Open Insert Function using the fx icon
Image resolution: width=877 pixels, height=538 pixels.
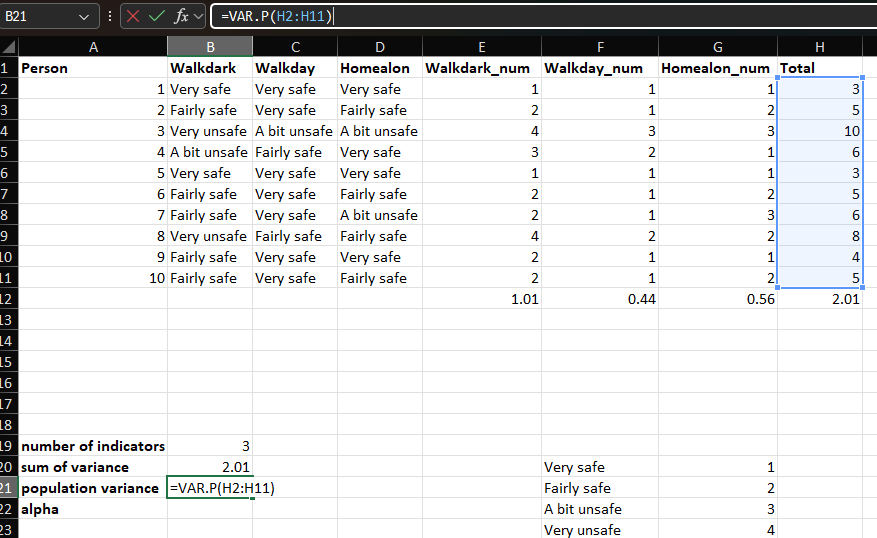[x=181, y=16]
